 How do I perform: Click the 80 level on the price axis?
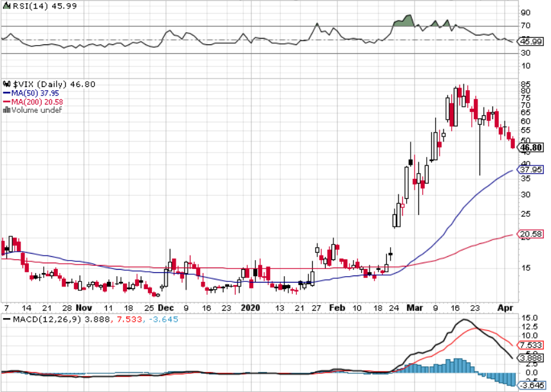pyautogui.click(x=526, y=91)
